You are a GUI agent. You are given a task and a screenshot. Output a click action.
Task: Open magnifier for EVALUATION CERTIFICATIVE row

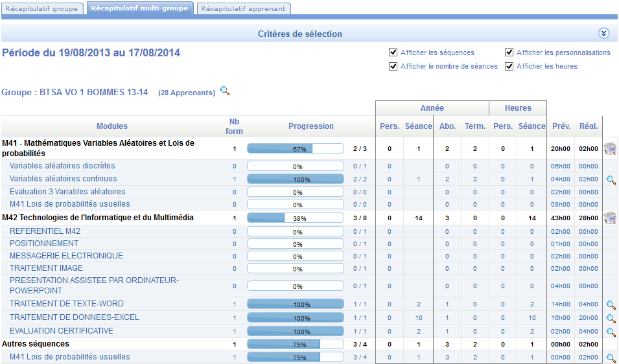coord(611,332)
